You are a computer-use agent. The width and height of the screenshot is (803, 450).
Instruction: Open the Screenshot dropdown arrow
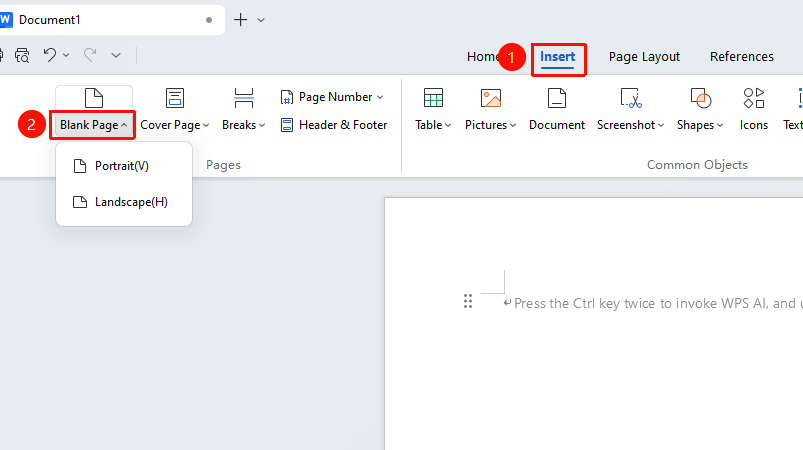tap(661, 125)
